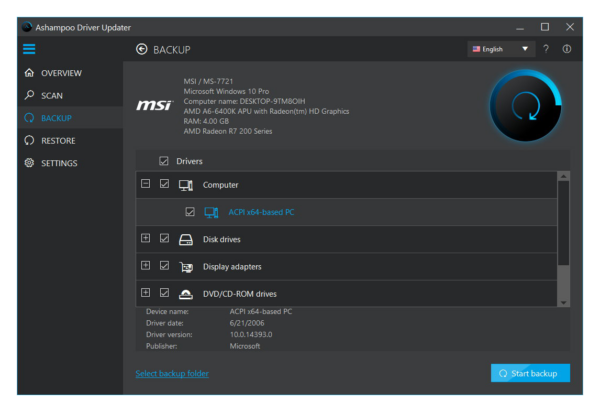Click the driver list scrollbar thumb
Screen dimensions: 600x412
563,223
